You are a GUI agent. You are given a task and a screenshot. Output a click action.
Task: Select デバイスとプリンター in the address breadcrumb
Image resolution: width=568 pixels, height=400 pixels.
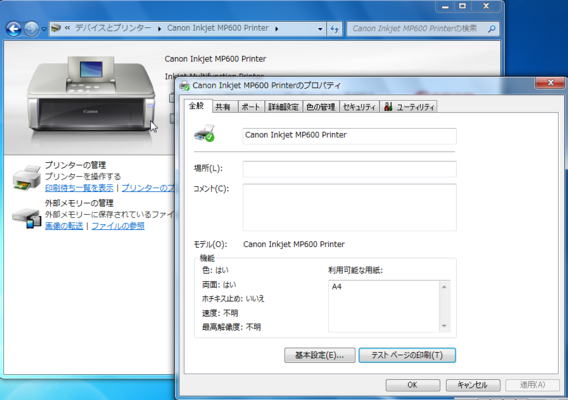(x=113, y=28)
